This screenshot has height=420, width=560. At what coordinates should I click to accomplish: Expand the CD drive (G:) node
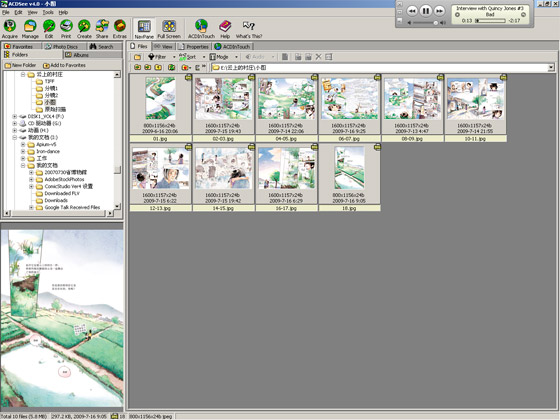pyautogui.click(x=15, y=123)
